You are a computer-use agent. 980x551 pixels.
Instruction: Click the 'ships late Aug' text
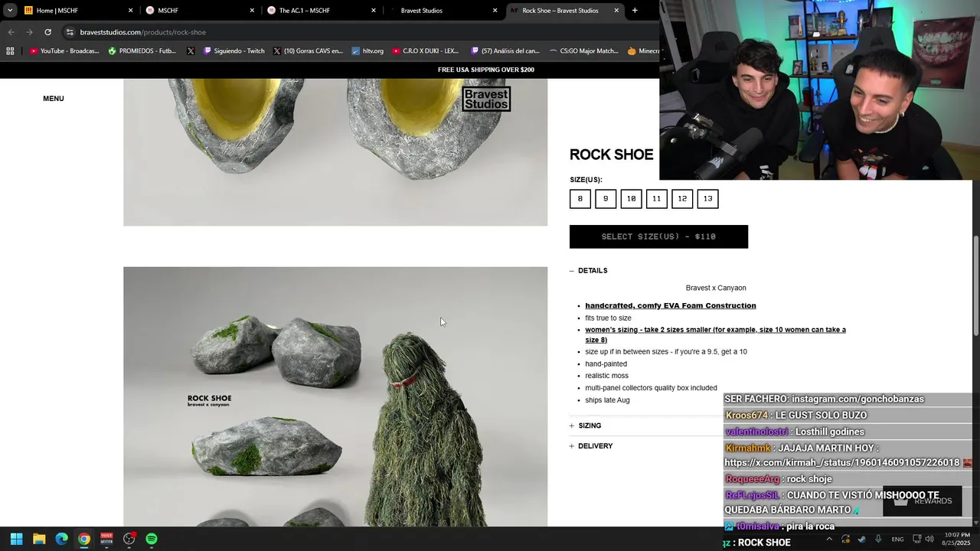[x=608, y=400]
